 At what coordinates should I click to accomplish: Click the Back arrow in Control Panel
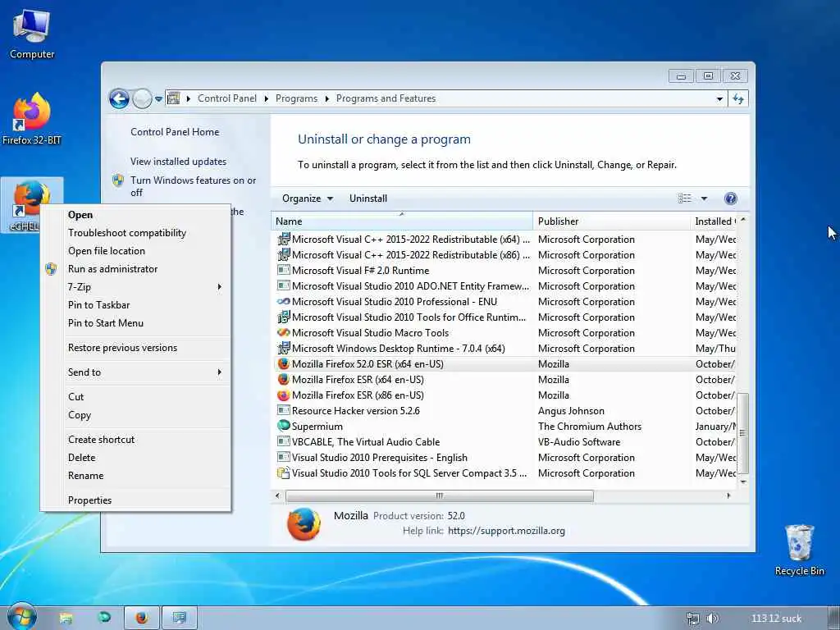point(120,98)
